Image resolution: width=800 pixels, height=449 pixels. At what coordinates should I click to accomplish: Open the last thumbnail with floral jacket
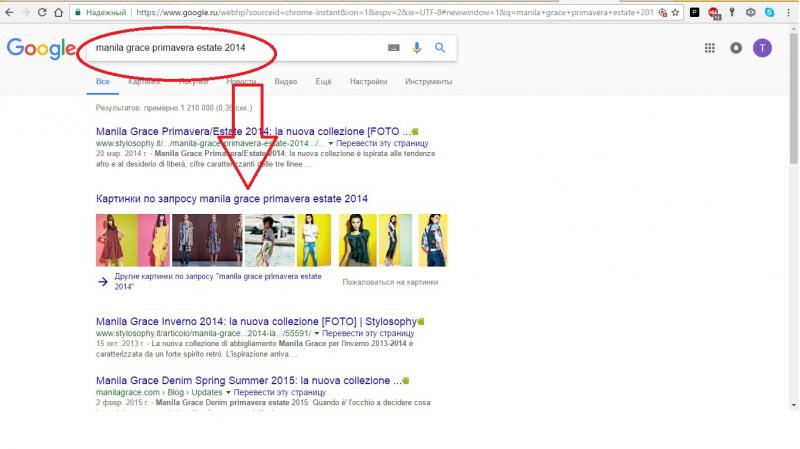(433, 240)
